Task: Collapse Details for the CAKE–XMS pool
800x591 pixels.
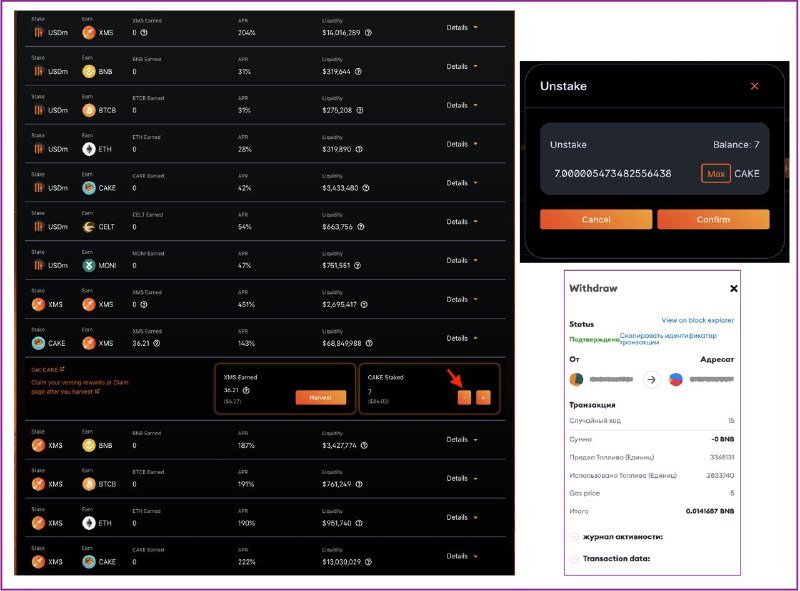Action: (x=461, y=338)
